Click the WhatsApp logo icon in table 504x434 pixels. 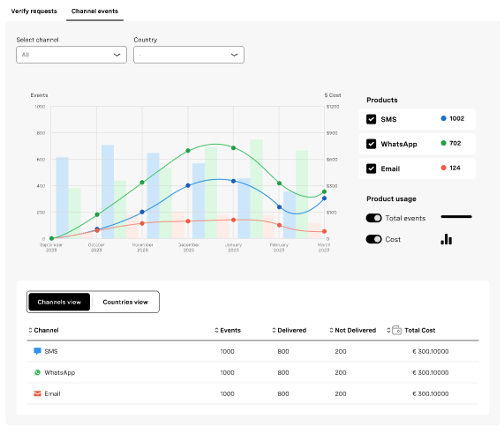point(37,372)
